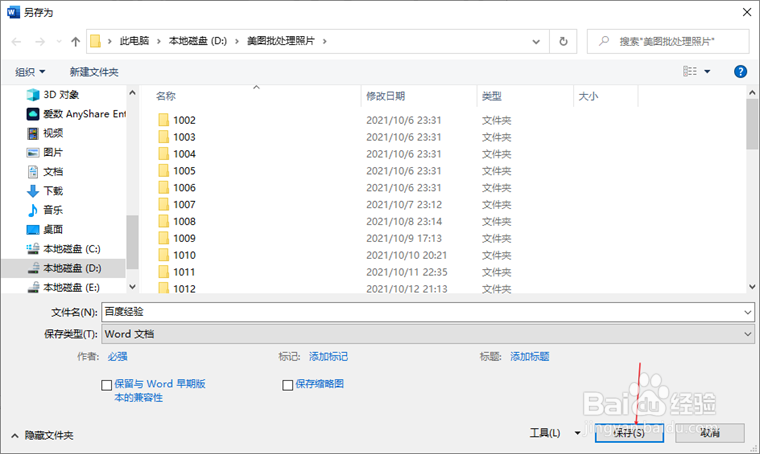Select 本地磁盘 (D:) in navigation pane
This screenshot has width=760, height=454.
tap(63, 268)
